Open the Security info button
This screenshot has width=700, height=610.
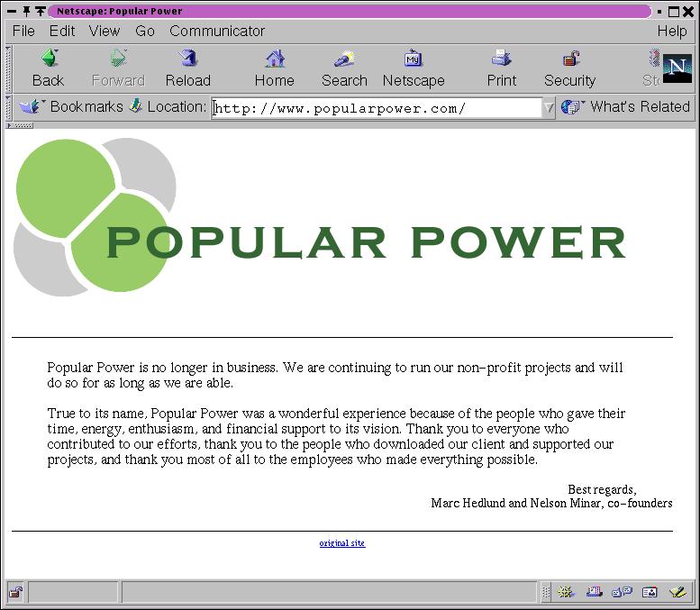click(569, 68)
